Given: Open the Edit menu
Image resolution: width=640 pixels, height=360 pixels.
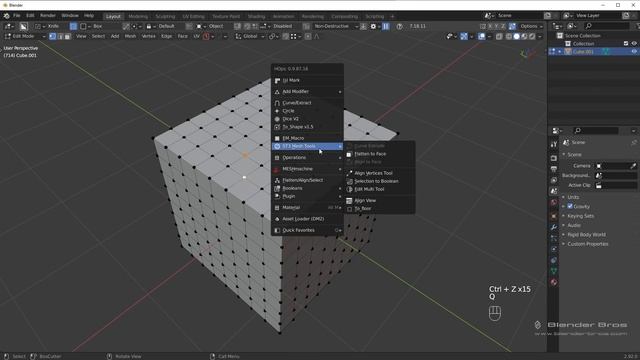Looking at the screenshot, I should 30,16.
